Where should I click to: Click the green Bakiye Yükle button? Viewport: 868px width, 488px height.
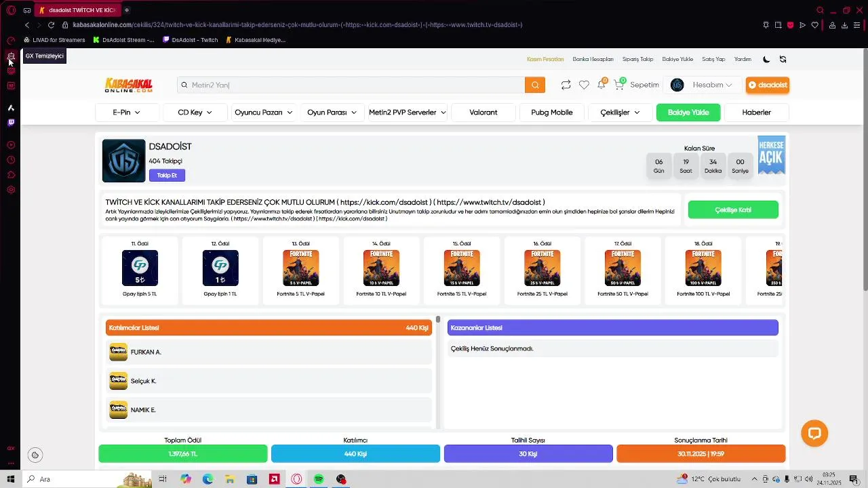(688, 113)
